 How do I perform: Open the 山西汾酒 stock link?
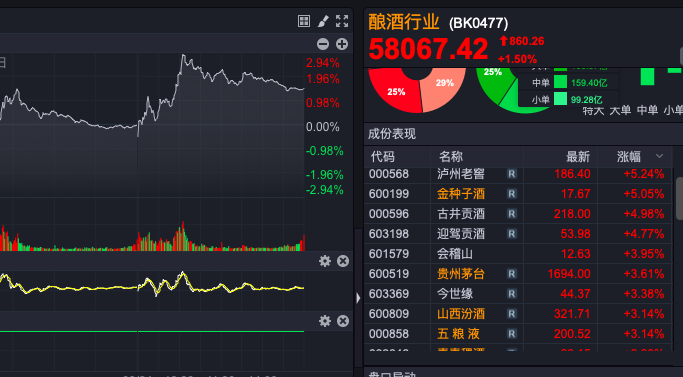[x=461, y=314]
